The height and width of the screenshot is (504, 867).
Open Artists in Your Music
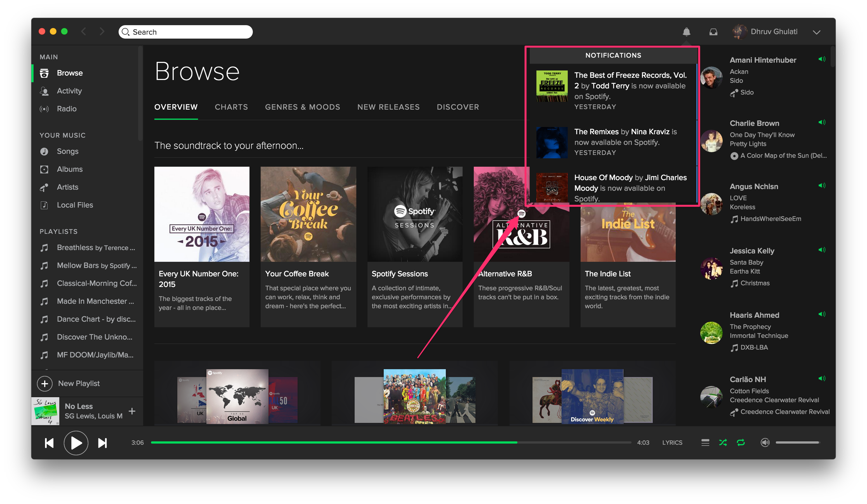(x=67, y=187)
